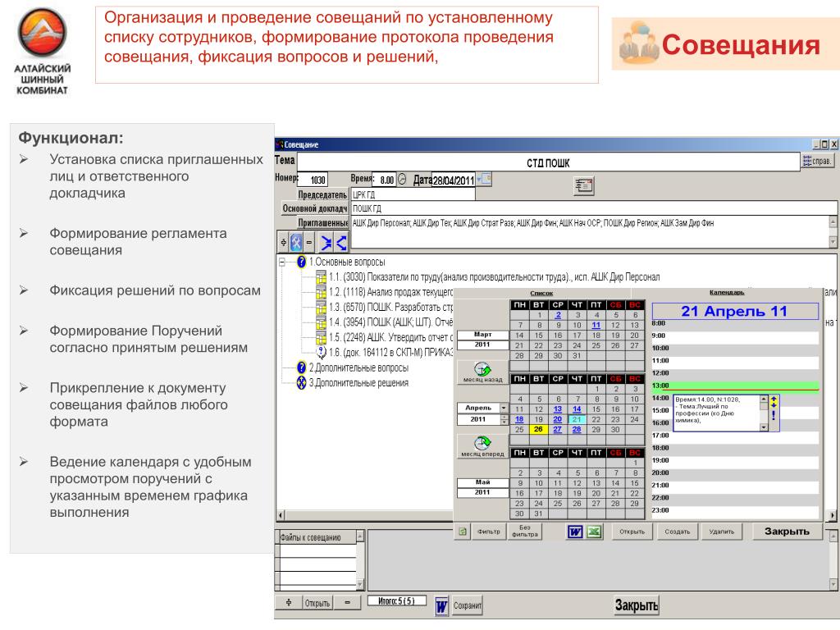Click the bottom large Закрыть button
Screen dimensions: 840x630
pyautogui.click(x=637, y=605)
